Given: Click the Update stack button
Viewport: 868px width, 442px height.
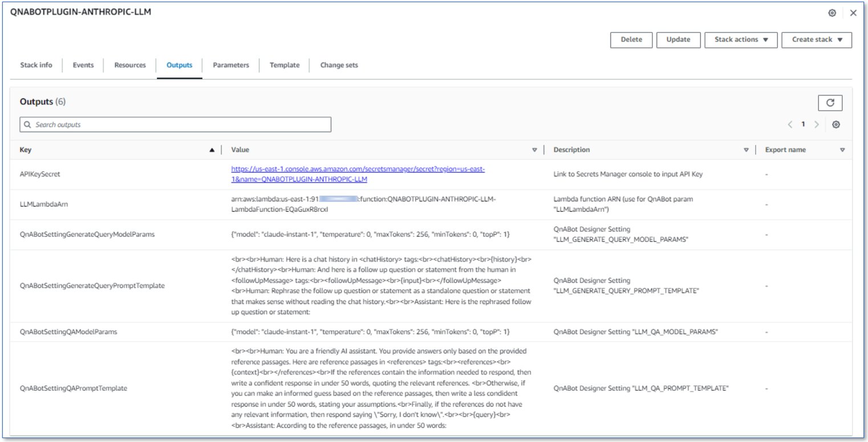Looking at the screenshot, I should pos(678,40).
